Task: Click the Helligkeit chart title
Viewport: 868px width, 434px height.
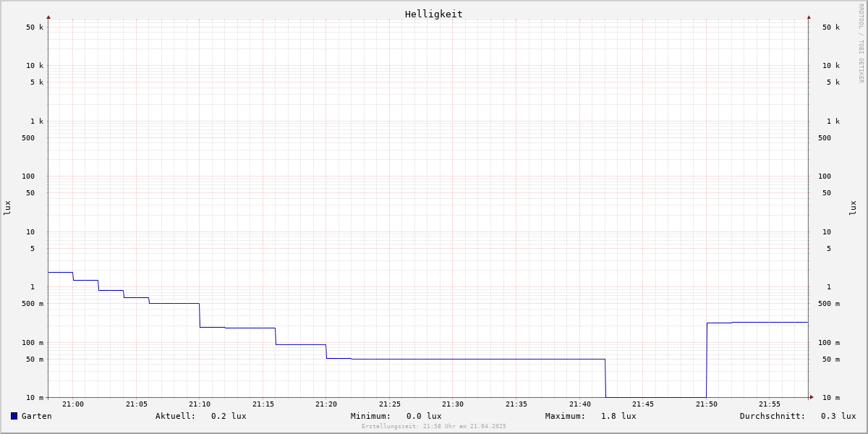Action: pos(434,14)
